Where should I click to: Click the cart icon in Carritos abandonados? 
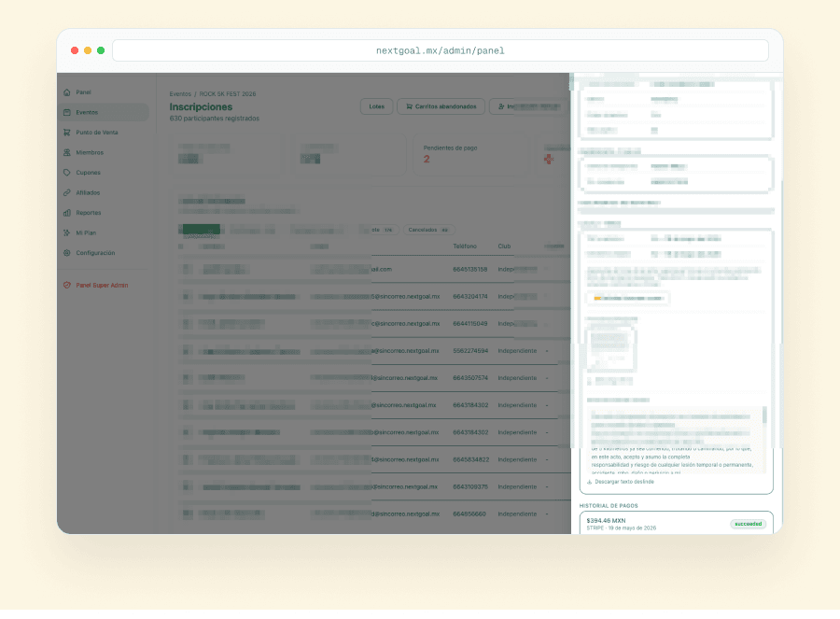(410, 106)
